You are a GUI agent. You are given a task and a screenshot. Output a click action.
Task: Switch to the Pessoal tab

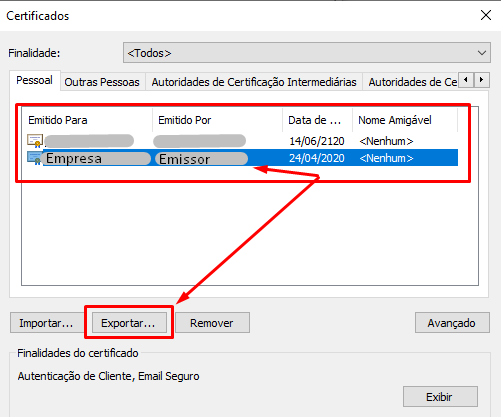point(35,80)
